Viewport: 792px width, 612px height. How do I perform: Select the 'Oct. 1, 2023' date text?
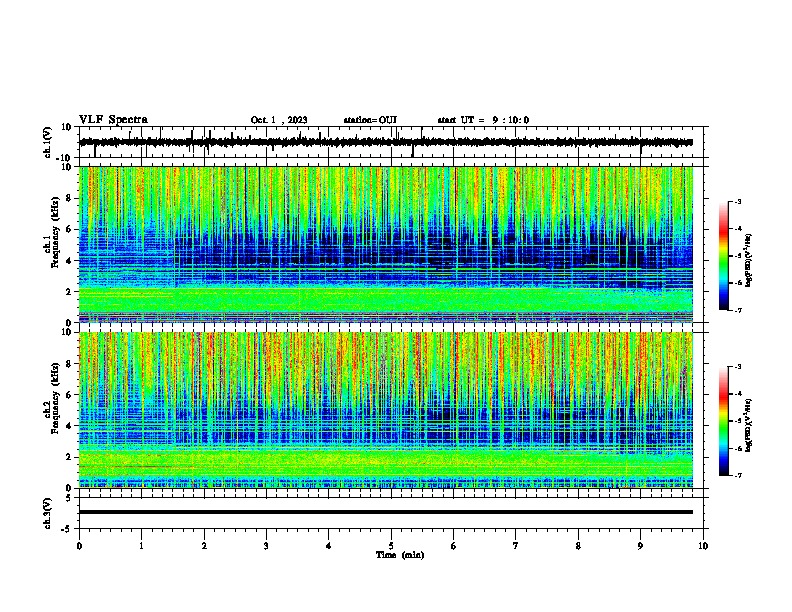pos(279,120)
